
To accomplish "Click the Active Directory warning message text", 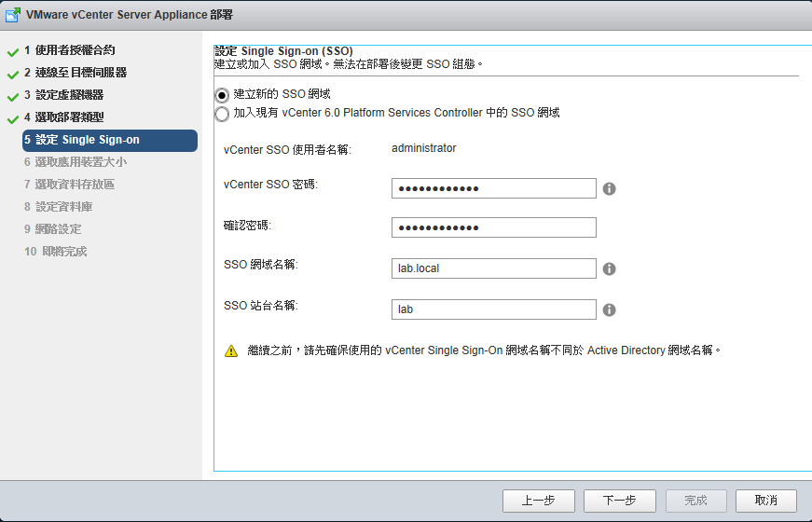I will coord(484,350).
